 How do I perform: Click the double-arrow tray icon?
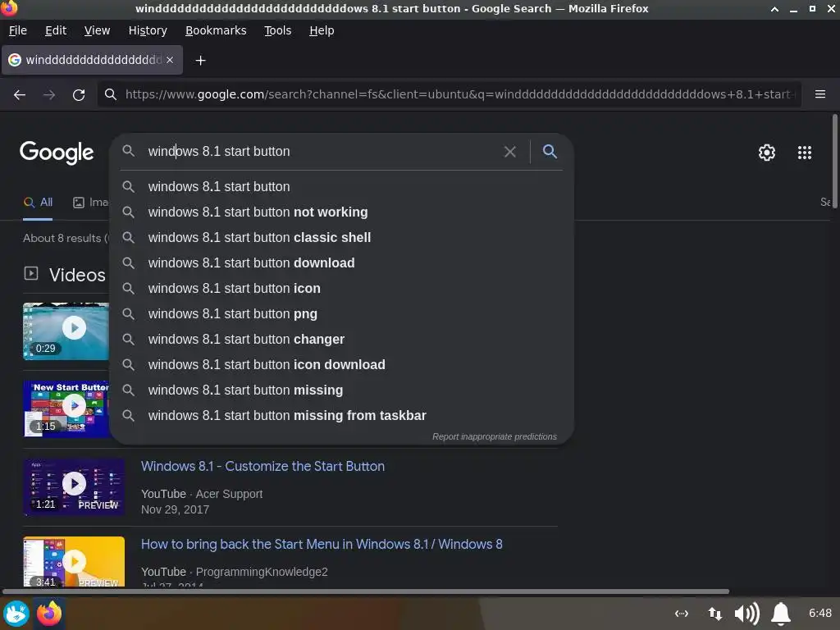coord(682,614)
